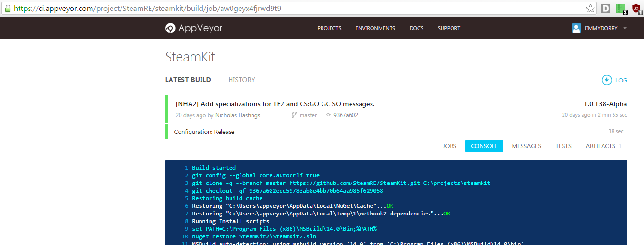The width and height of the screenshot is (644, 245).
Task: Open the PROJECTS menu item
Action: [x=329, y=28]
